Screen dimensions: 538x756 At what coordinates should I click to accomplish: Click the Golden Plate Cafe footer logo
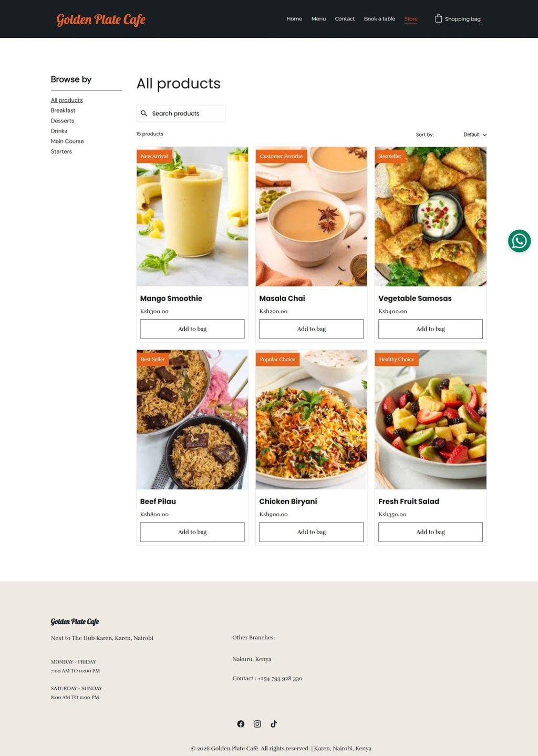click(x=75, y=621)
